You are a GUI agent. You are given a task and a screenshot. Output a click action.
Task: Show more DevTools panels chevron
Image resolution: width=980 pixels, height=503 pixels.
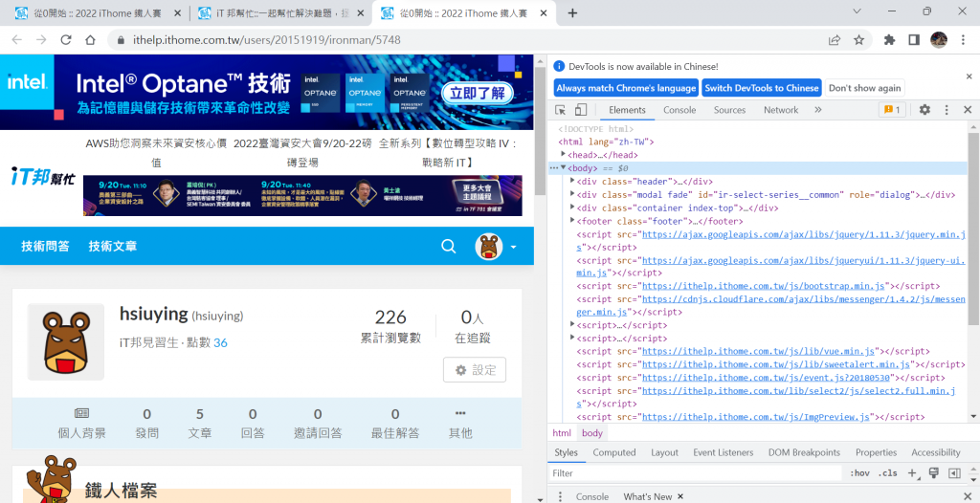click(818, 110)
